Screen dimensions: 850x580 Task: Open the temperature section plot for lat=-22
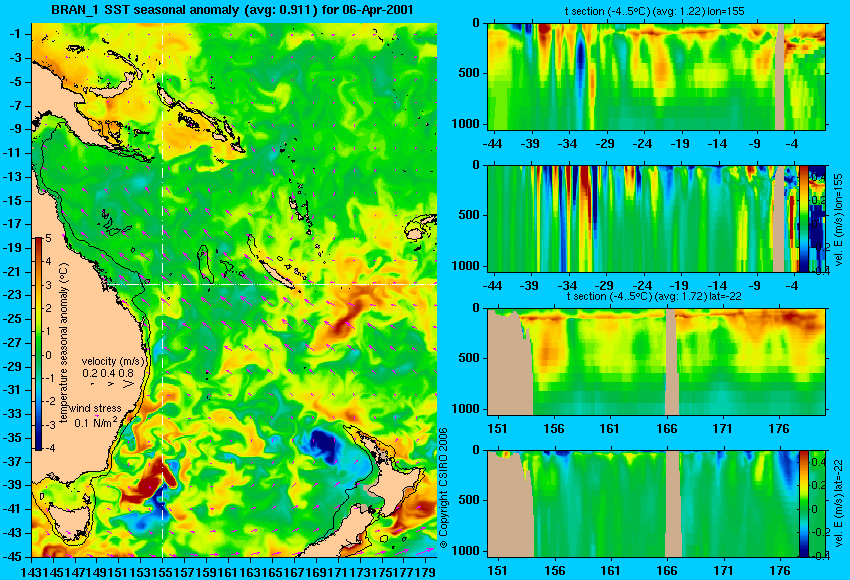pyautogui.click(x=656, y=362)
